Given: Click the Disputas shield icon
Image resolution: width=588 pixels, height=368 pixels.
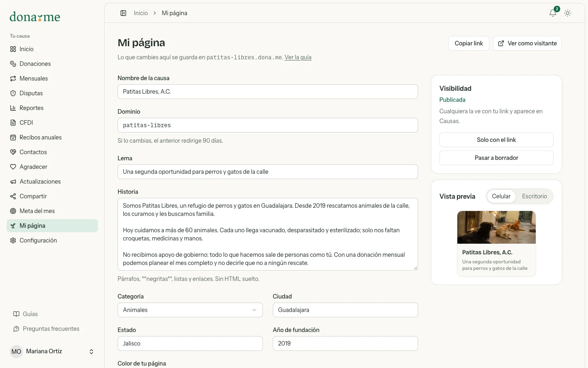Looking at the screenshot, I should point(13,93).
